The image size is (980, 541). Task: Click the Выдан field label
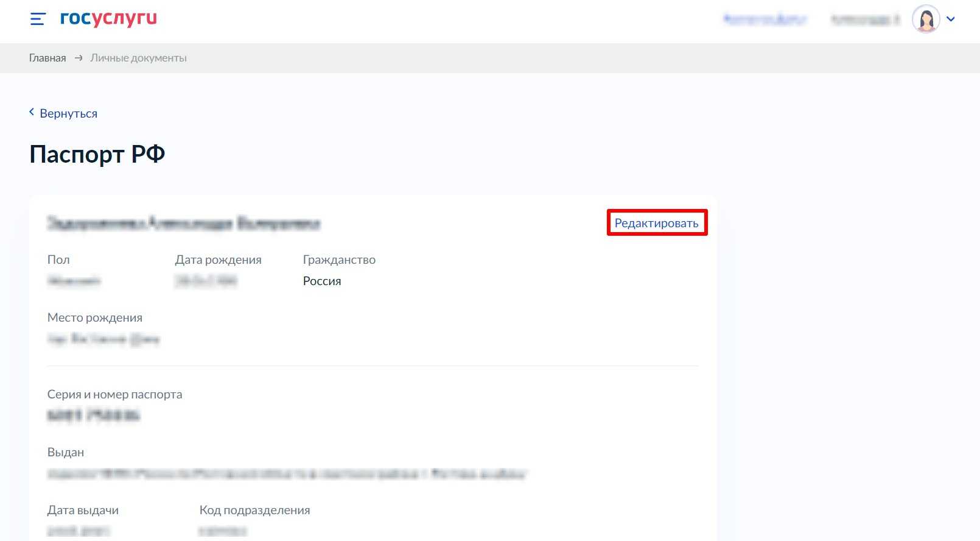(x=66, y=452)
